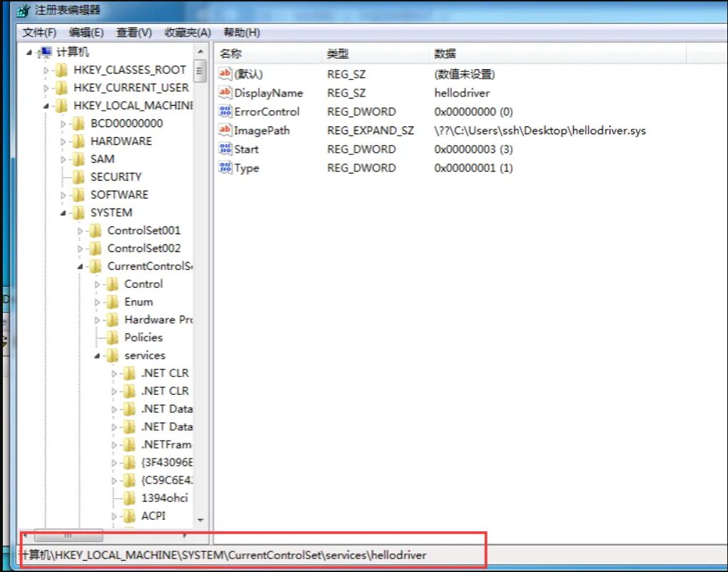
Task: Click the tree horizontal scrollbar right arrow
Action: [x=186, y=536]
